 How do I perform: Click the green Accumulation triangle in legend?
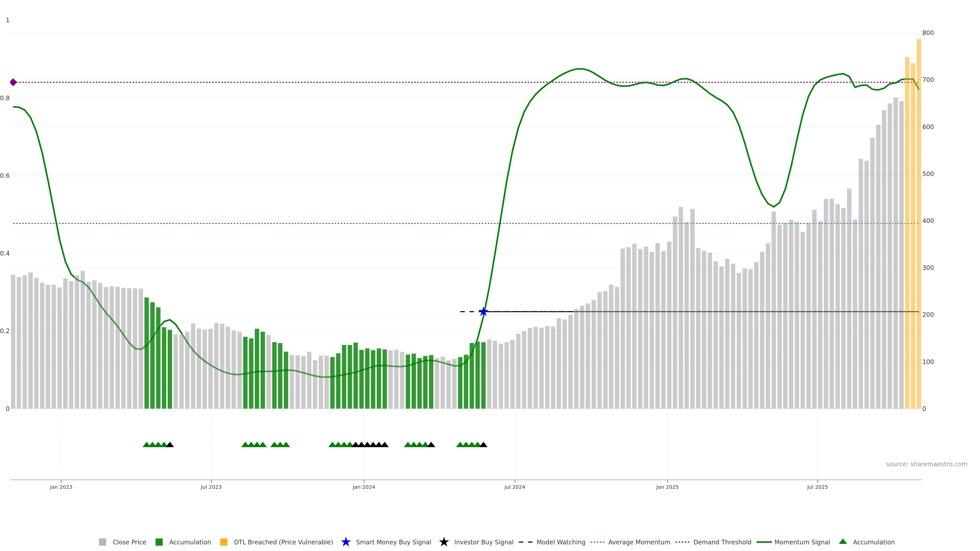pyautogui.click(x=843, y=542)
